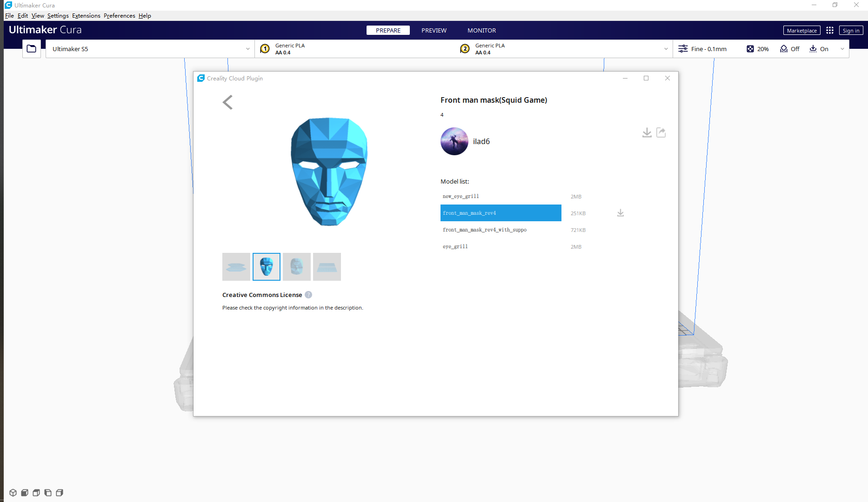Expand the print settings dropdown arrow

tap(842, 49)
